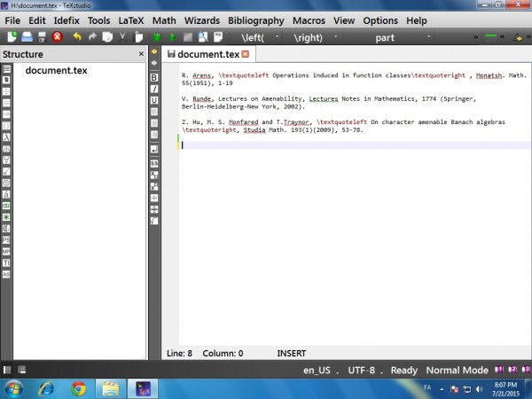Click the Bold formatting icon
This screenshot has width=532, height=399.
[154, 77]
